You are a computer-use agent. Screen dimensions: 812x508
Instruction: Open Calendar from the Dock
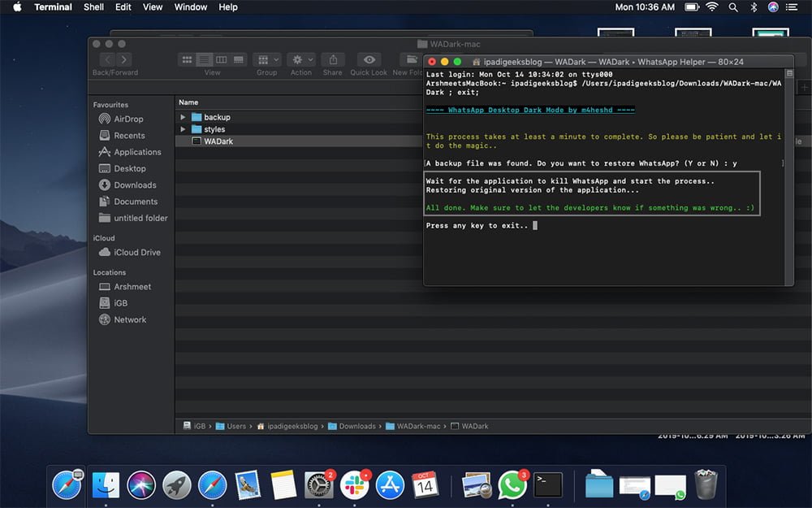[425, 485]
